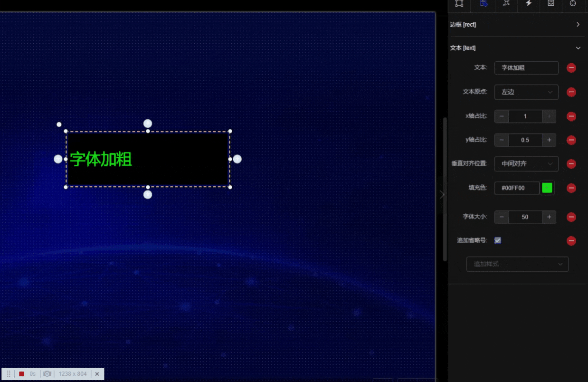Click the top-right corner resize handle
This screenshot has width=588, height=382.
click(230, 131)
